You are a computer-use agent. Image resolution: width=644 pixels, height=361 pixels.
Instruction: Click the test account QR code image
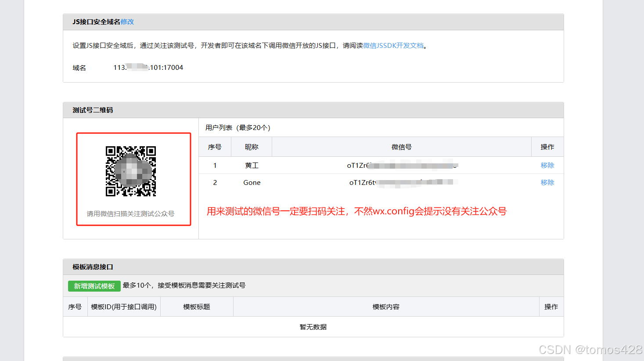(131, 171)
